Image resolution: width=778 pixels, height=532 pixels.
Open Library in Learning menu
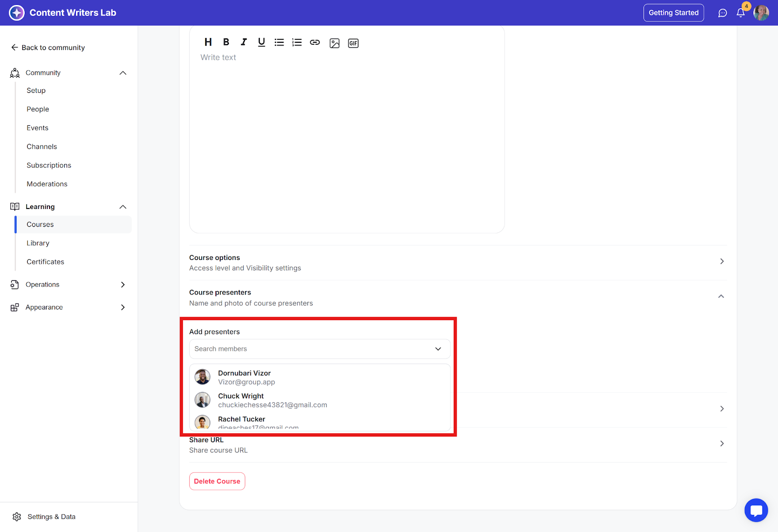tap(38, 243)
